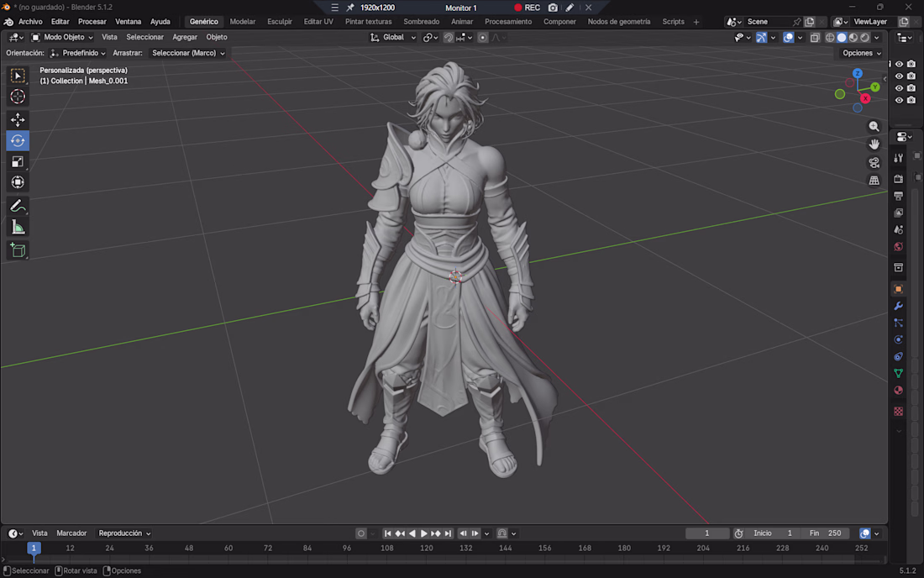Open the Modo Objeto mode dropdown
This screenshot has width=924, height=578.
[x=62, y=37]
